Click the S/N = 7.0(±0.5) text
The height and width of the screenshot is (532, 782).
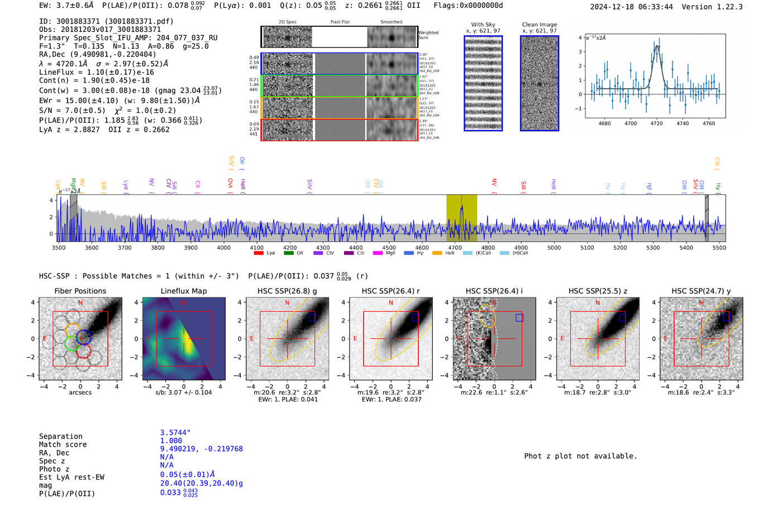tap(72, 111)
